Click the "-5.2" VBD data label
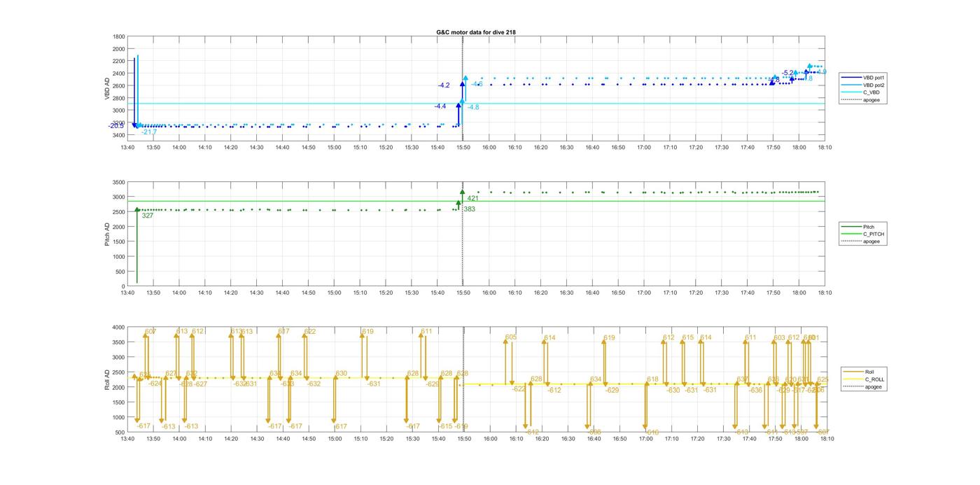The image size is (980, 485). pyautogui.click(x=788, y=73)
